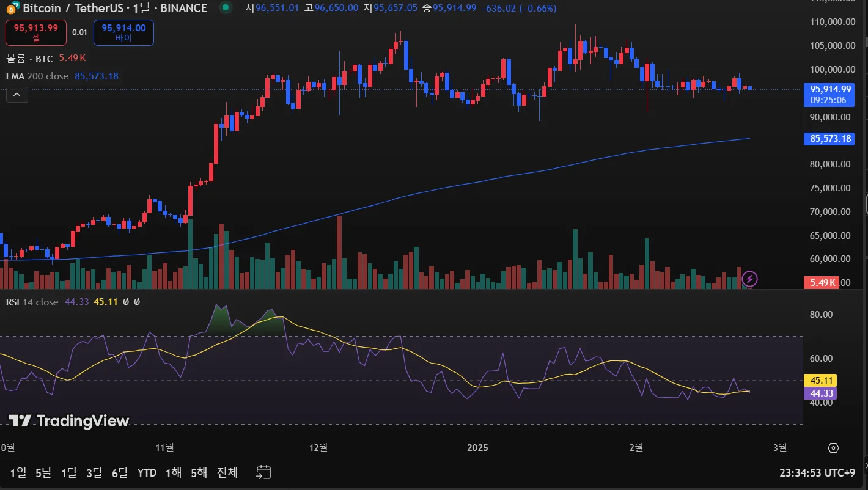Screen dimensions: 868x490
Task: Select the 1일 time range
Action: (18, 472)
